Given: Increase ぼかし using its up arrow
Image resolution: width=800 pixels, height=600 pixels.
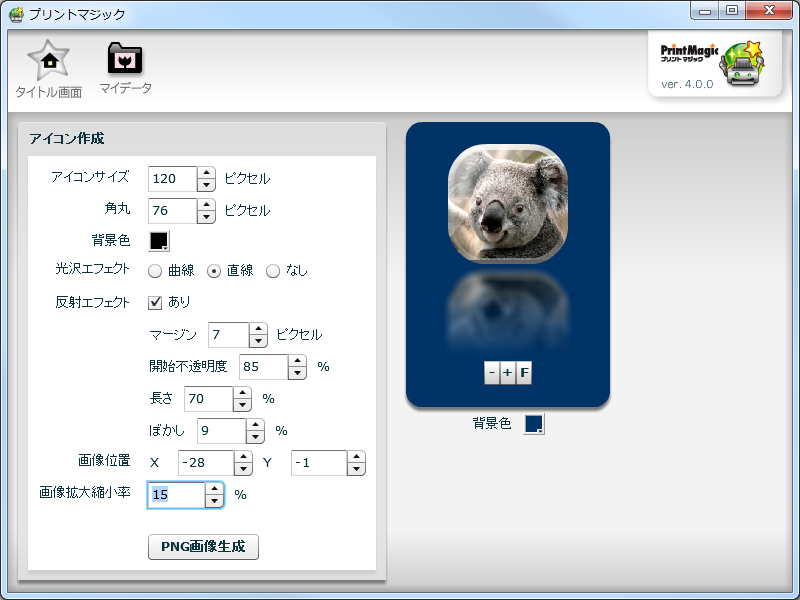Looking at the screenshot, I should 255,426.
